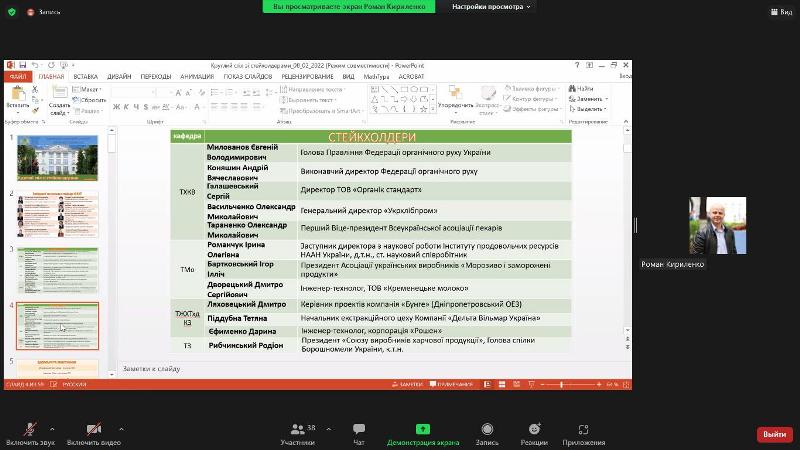Toggle Примечания comments button in status bar
This screenshot has height=450, width=800.
point(452,384)
